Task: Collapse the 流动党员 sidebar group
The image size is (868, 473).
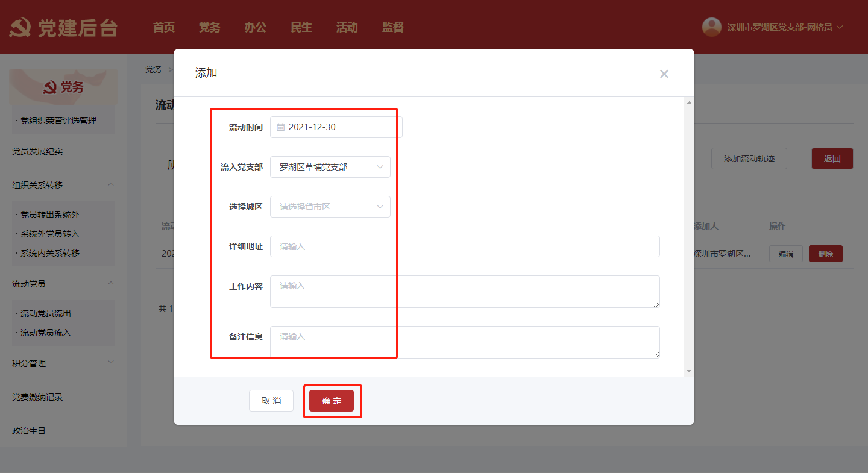Action: click(x=110, y=283)
